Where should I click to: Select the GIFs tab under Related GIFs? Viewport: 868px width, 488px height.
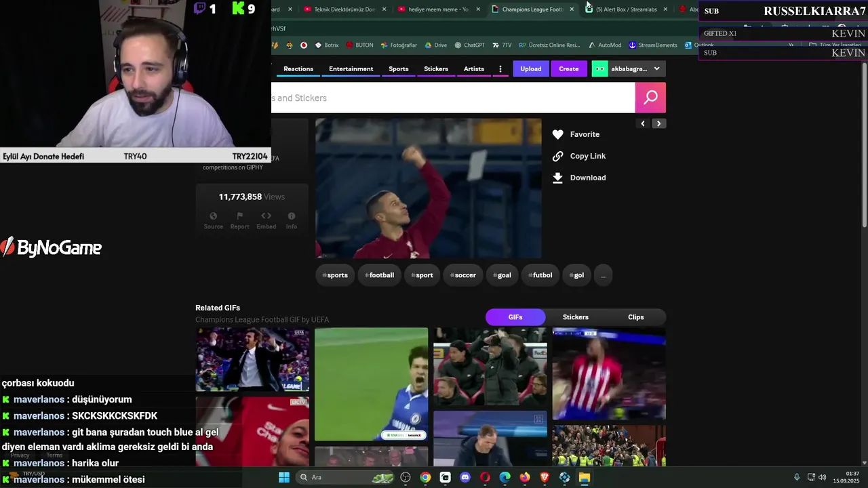coord(515,317)
